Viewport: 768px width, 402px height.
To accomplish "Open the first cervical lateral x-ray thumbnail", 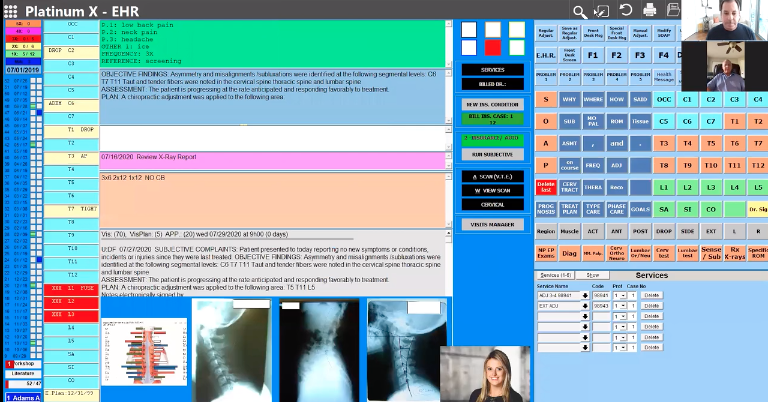I will [232, 350].
